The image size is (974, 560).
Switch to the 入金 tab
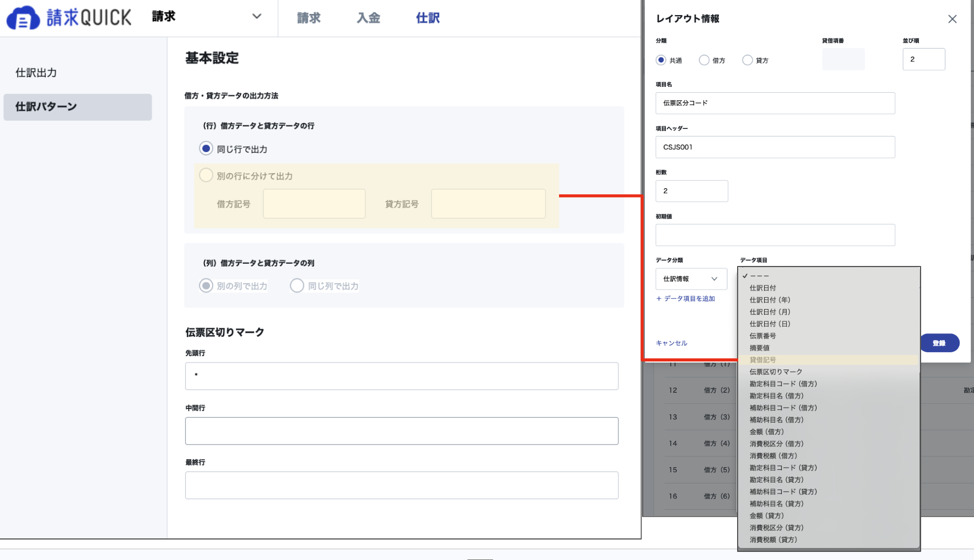pos(369,18)
